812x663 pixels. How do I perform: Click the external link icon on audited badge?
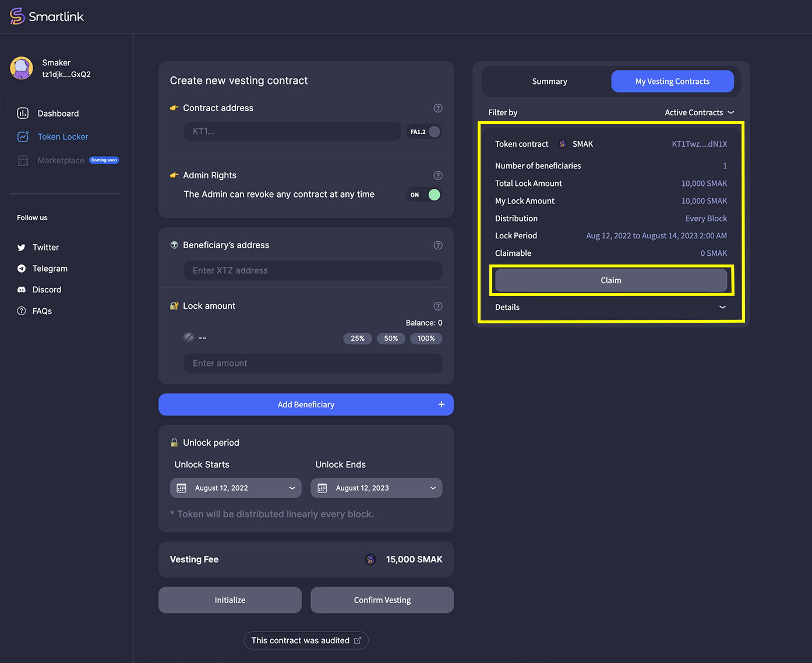[x=358, y=640]
